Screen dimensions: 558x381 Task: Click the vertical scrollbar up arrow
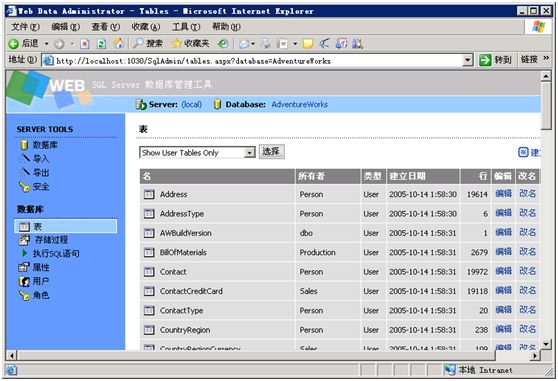tap(546, 76)
